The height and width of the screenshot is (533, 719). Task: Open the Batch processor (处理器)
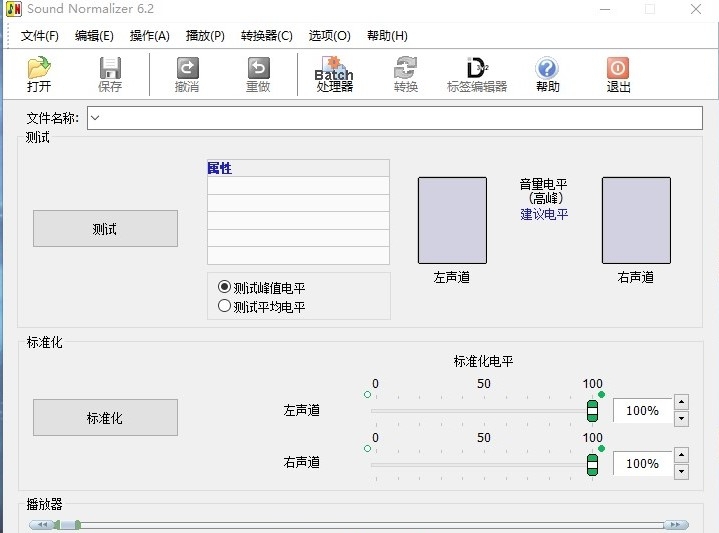tap(334, 74)
